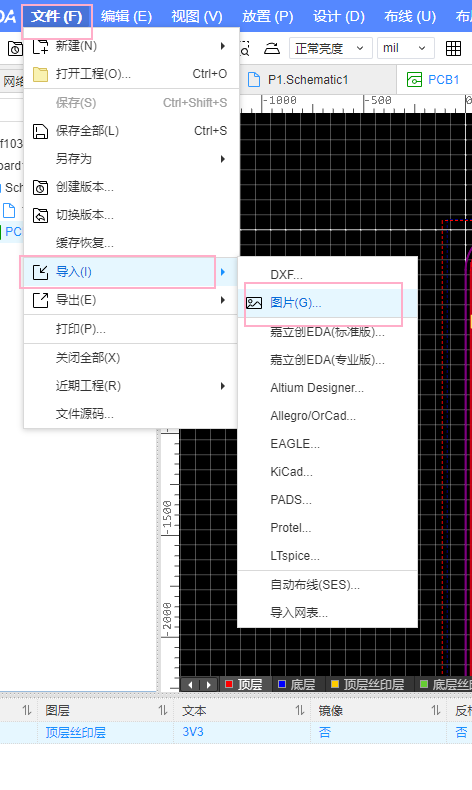
Task: Click the 打开工程 folder icon
Action: [x=40, y=74]
